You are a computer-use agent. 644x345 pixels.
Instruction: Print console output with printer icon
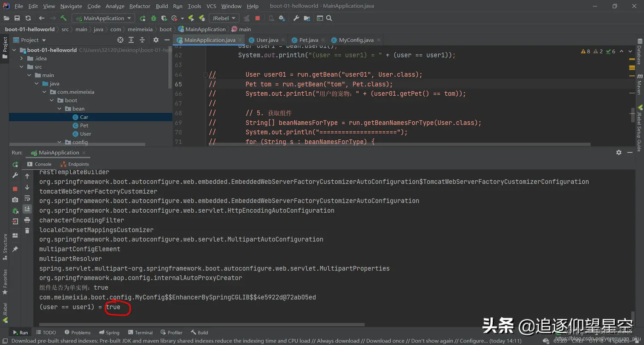click(x=27, y=220)
